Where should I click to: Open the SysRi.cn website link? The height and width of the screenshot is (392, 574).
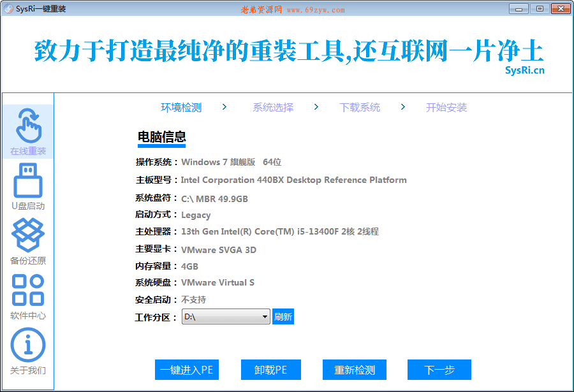coord(526,70)
